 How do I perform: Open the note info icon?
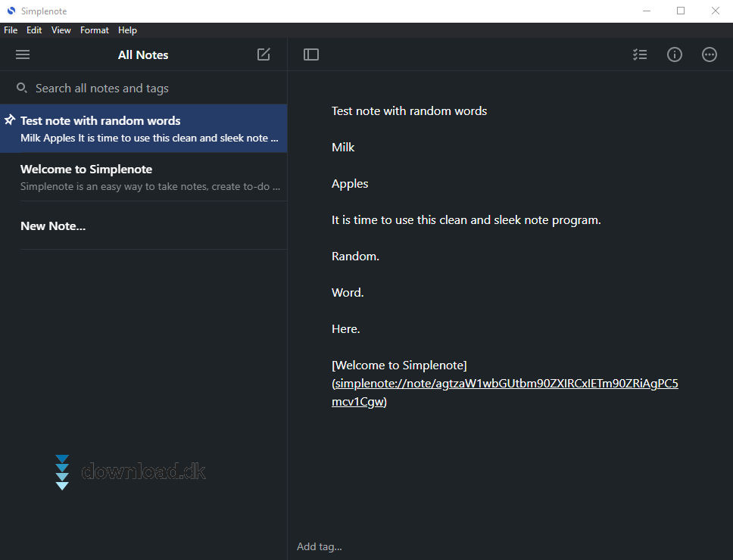[675, 54]
